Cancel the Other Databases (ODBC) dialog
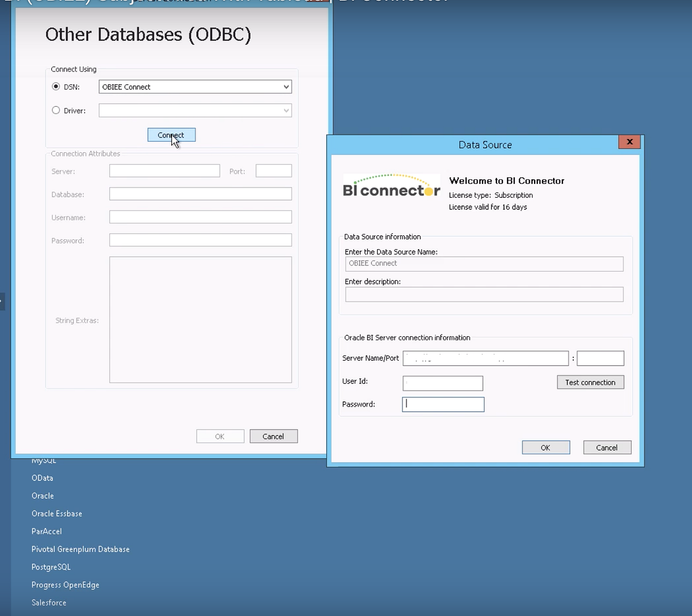The height and width of the screenshot is (616, 692). point(273,437)
